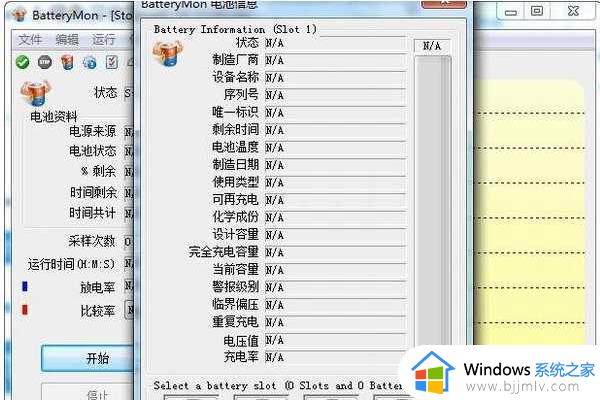
Task: Open the 编辑 menu
Action: 67,39
